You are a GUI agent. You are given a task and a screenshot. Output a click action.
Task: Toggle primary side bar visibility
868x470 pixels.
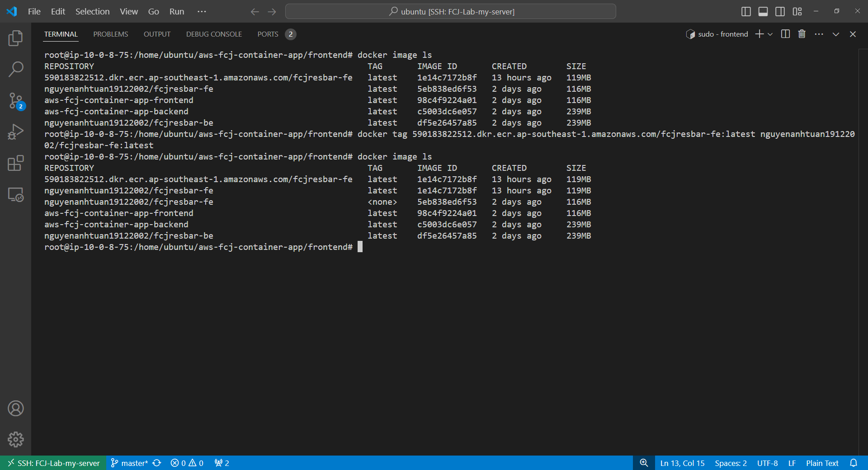746,12
